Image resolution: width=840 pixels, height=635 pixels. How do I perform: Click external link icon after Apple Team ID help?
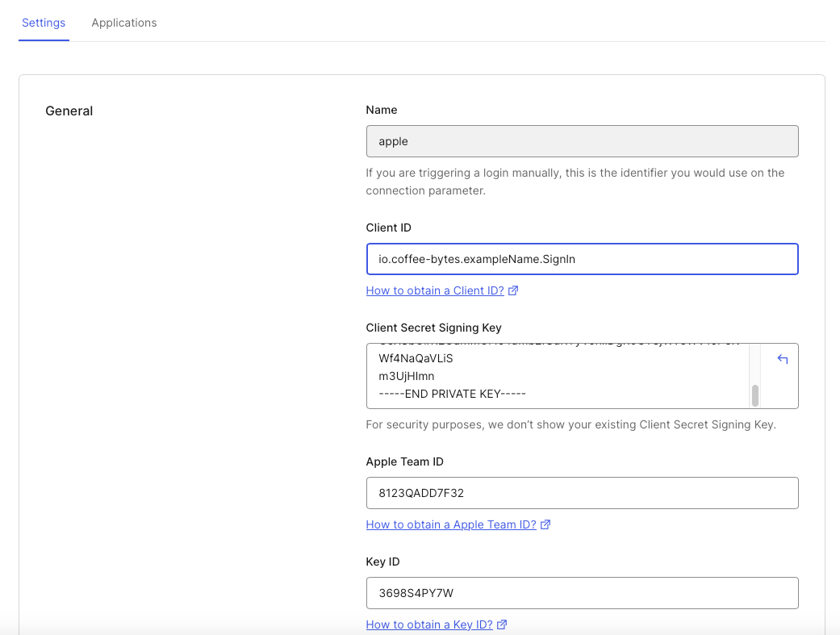click(545, 524)
